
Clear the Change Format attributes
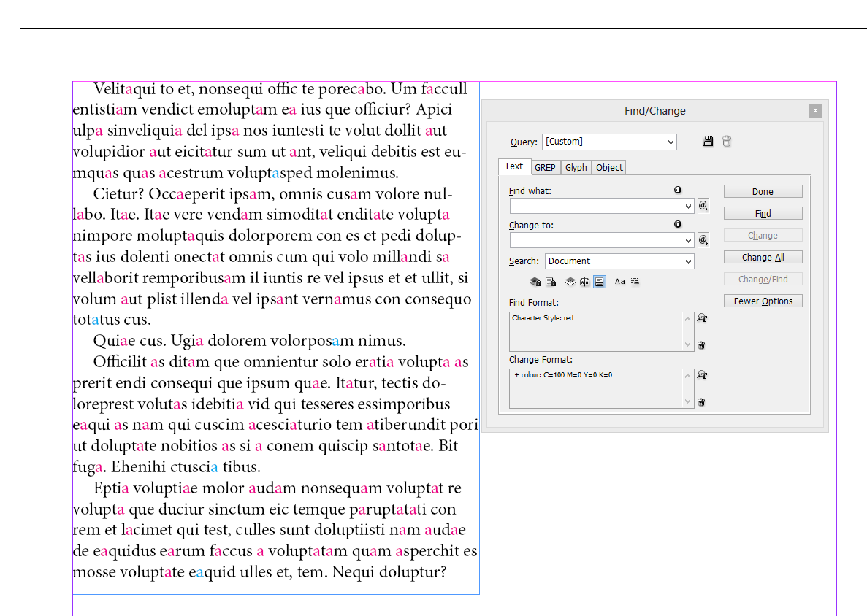(701, 402)
